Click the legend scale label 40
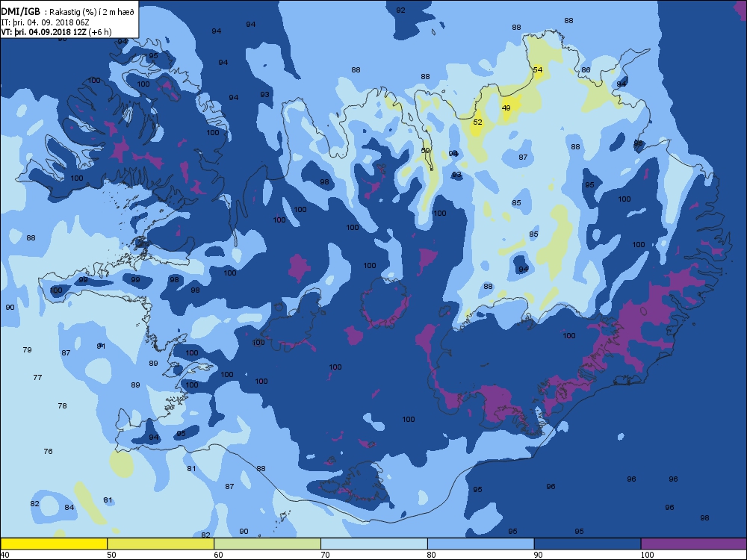The width and height of the screenshot is (747, 560). tap(5, 554)
